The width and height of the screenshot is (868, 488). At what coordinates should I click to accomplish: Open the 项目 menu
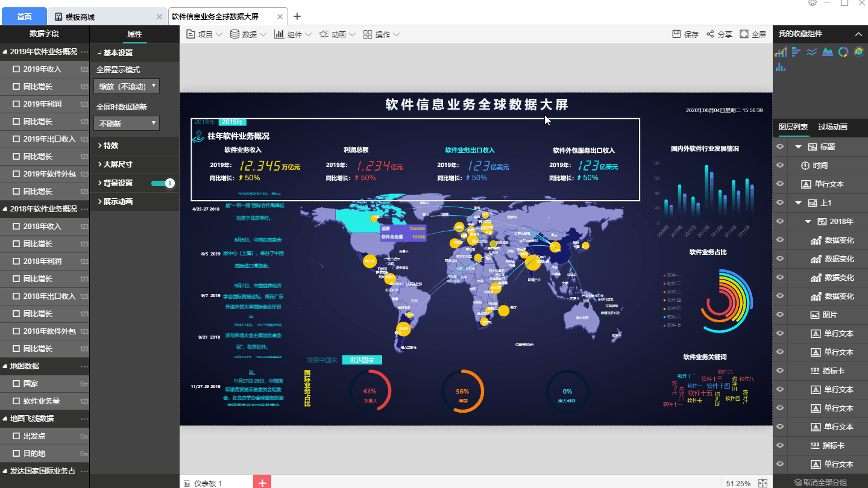[x=204, y=34]
